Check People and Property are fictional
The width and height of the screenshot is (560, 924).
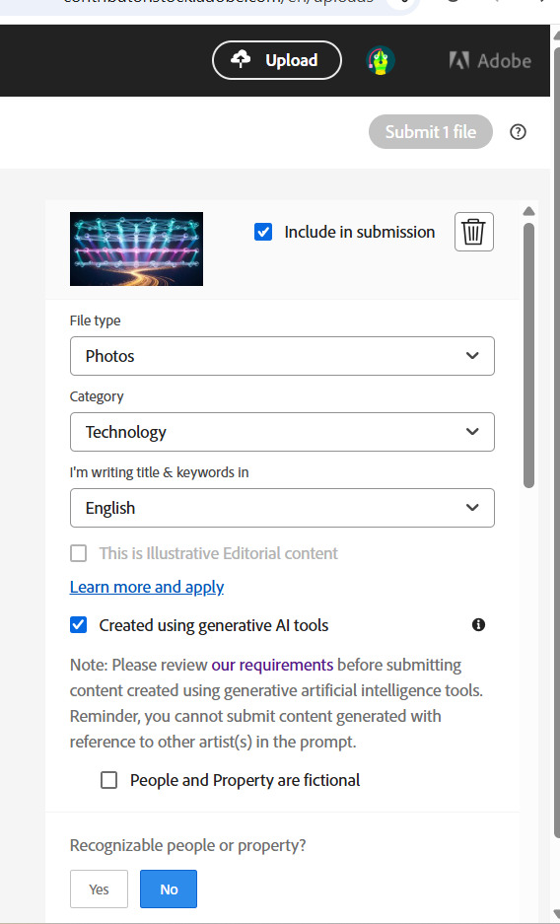click(108, 780)
